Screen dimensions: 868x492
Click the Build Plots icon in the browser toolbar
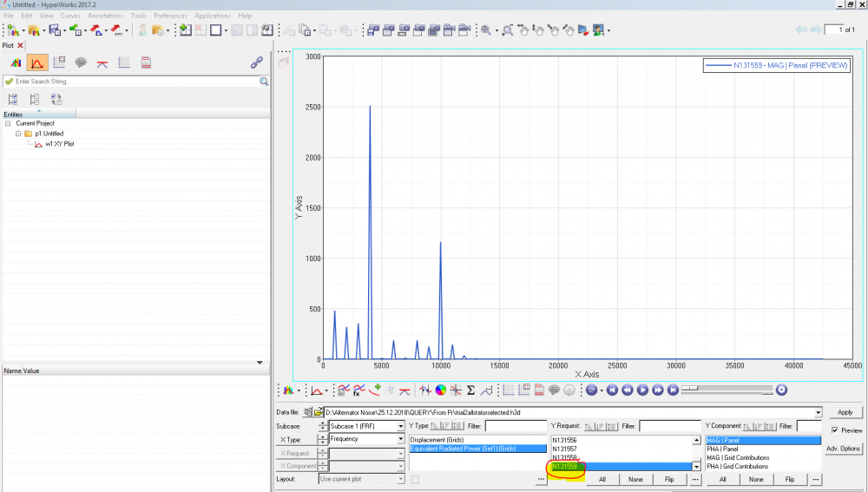[x=16, y=62]
